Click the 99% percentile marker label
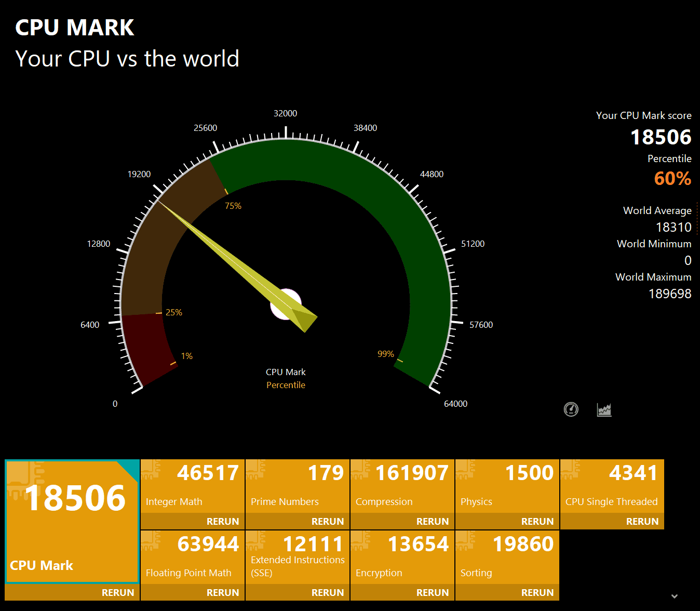700x611 pixels. point(386,354)
